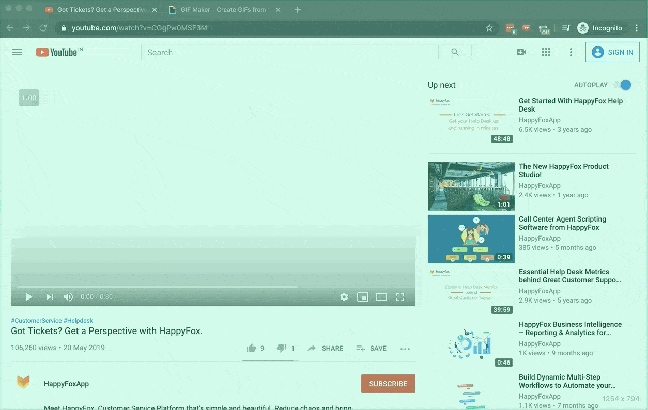Open HappyFoxApp channel avatar
The width and height of the screenshot is (648, 410).
(x=23, y=381)
